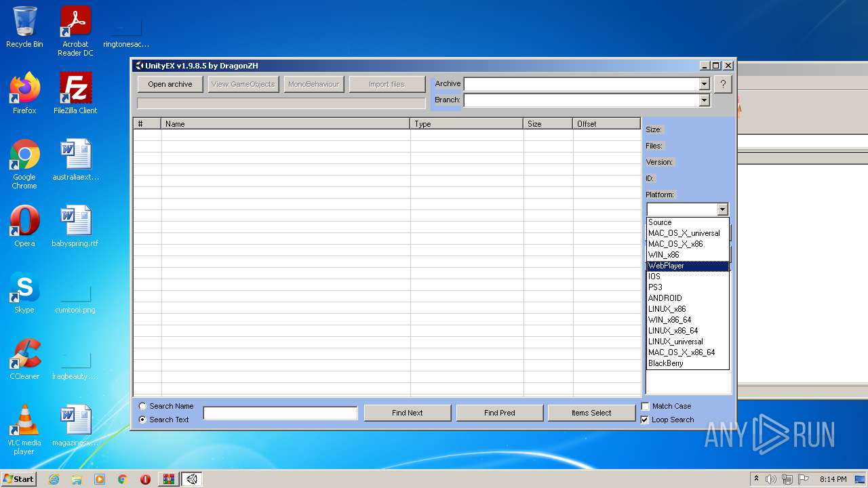Click the Start button

pos(19,479)
